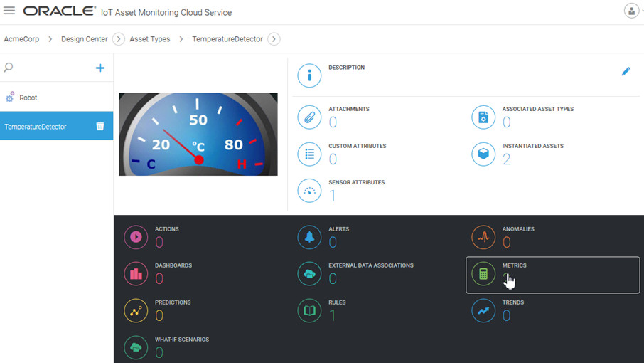Open the hamburger navigation menu
Screen dimensions: 644x363
[x=9, y=11]
